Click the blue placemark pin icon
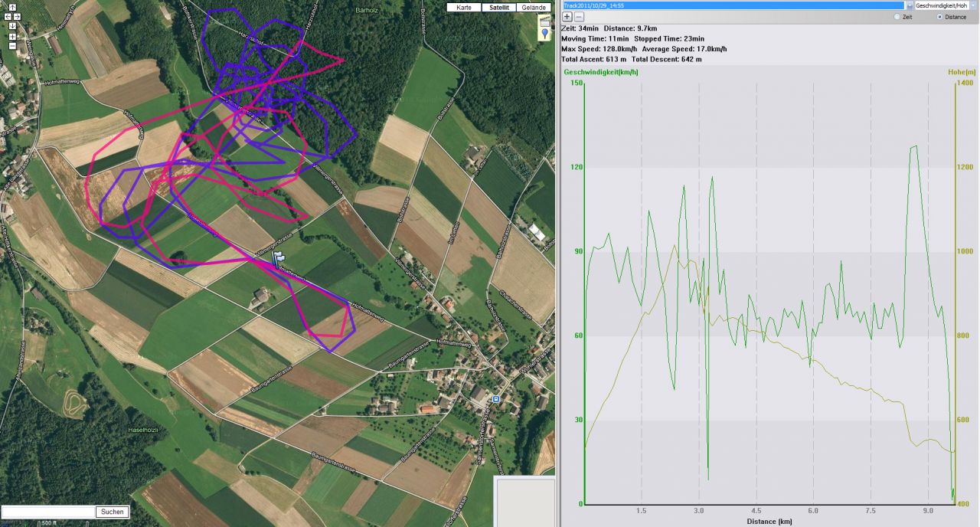The width and height of the screenshot is (980, 527). [x=544, y=34]
